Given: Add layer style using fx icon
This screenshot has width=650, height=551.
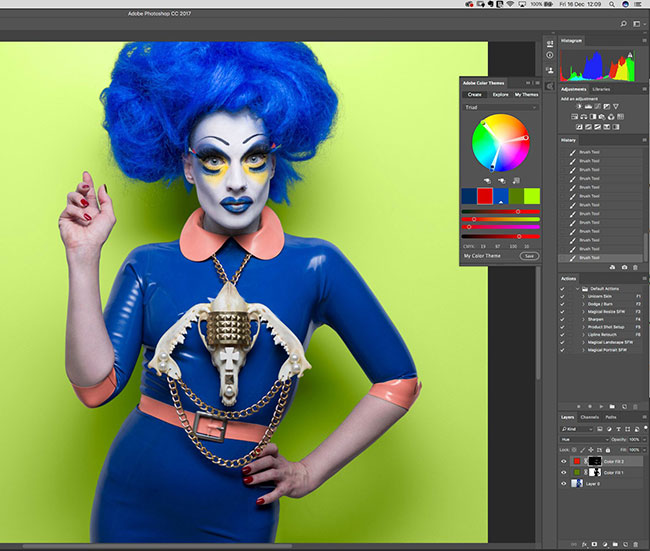Looking at the screenshot, I should (585, 544).
